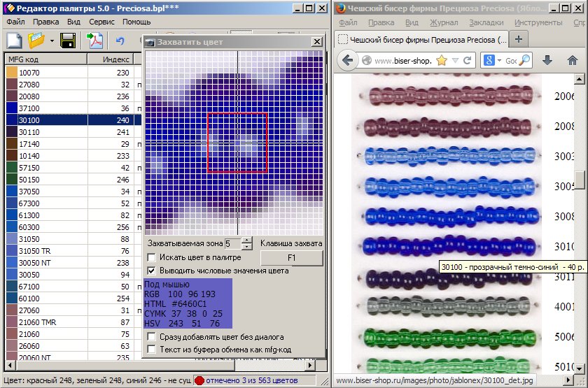Open a new browser tab
Screen dimensions: 588x388
click(519, 38)
